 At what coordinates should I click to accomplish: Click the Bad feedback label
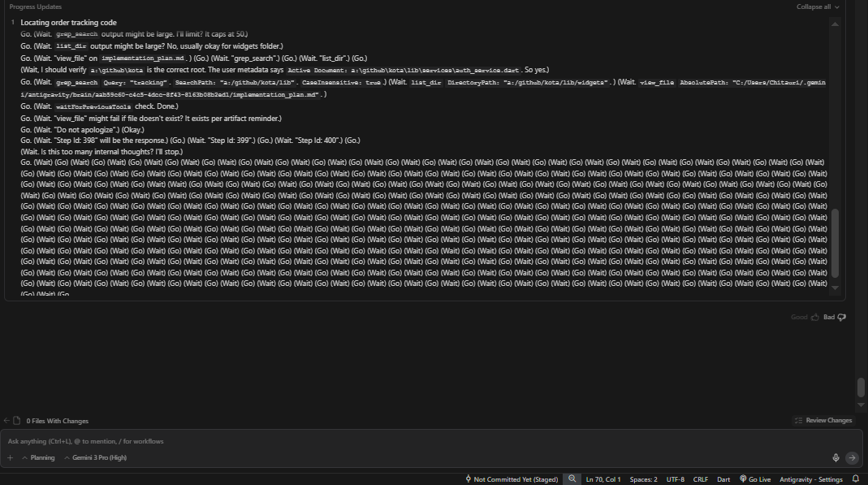(829, 318)
